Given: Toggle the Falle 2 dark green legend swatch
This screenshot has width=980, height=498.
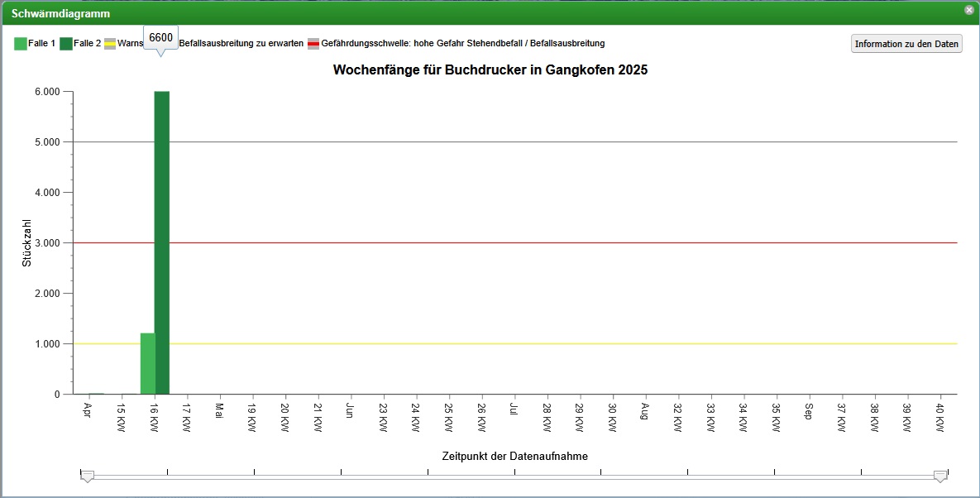Looking at the screenshot, I should click(x=66, y=44).
